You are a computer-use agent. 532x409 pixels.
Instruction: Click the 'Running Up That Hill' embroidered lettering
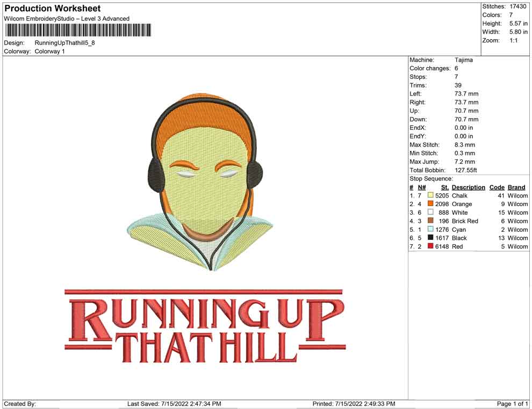(x=205, y=326)
